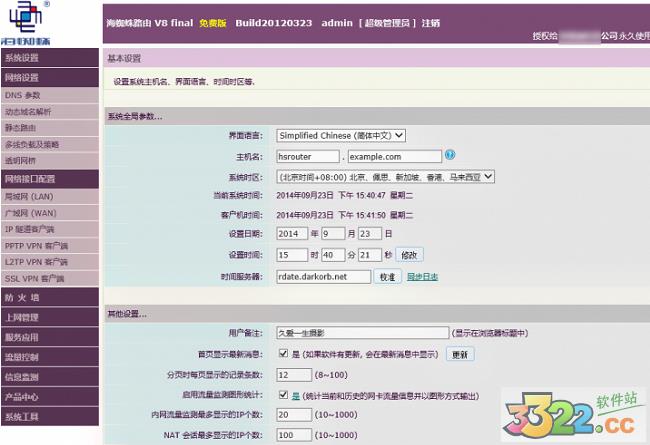650x445 pixels.
Task: Click the seconds 21 input field
Action: pos(370,255)
